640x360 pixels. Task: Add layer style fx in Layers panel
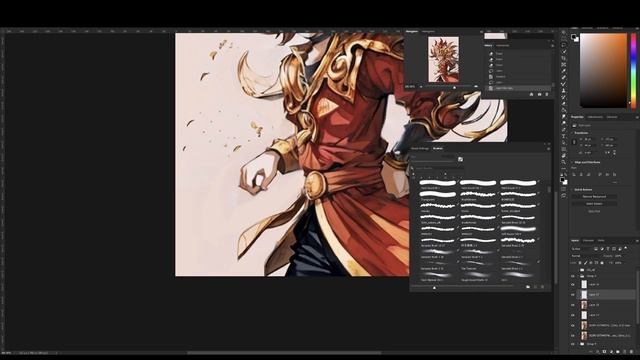coord(598,351)
